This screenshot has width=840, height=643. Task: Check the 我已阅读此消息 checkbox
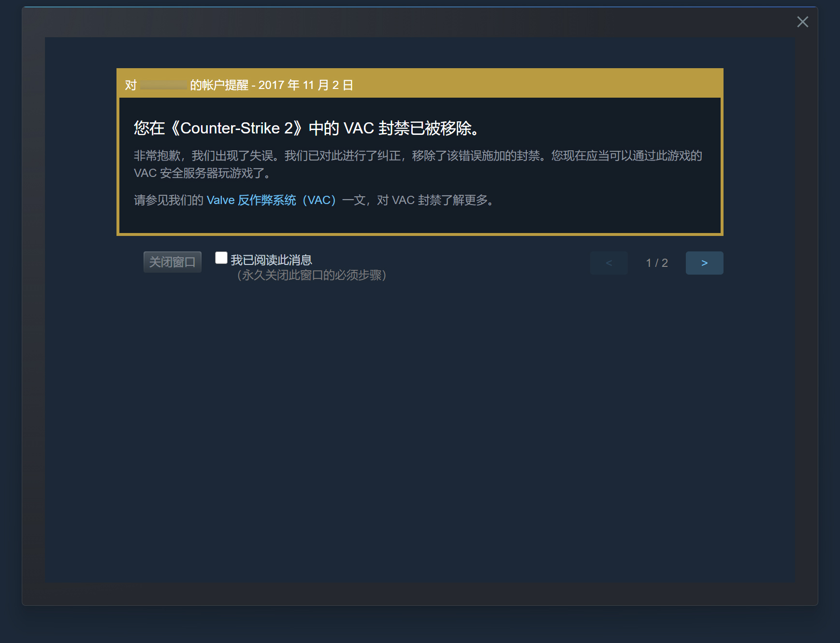point(221,258)
